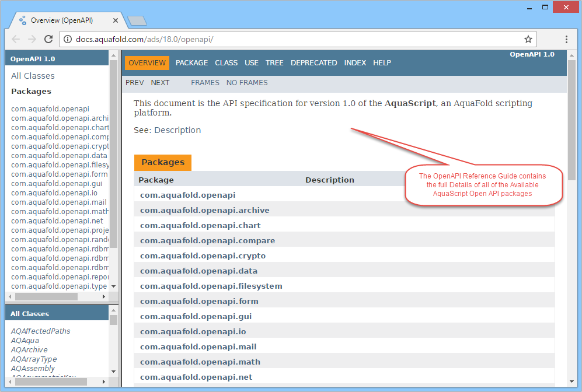Select com.aquafold.openapi.net in left package list
This screenshot has height=392, width=582.
coord(57,221)
